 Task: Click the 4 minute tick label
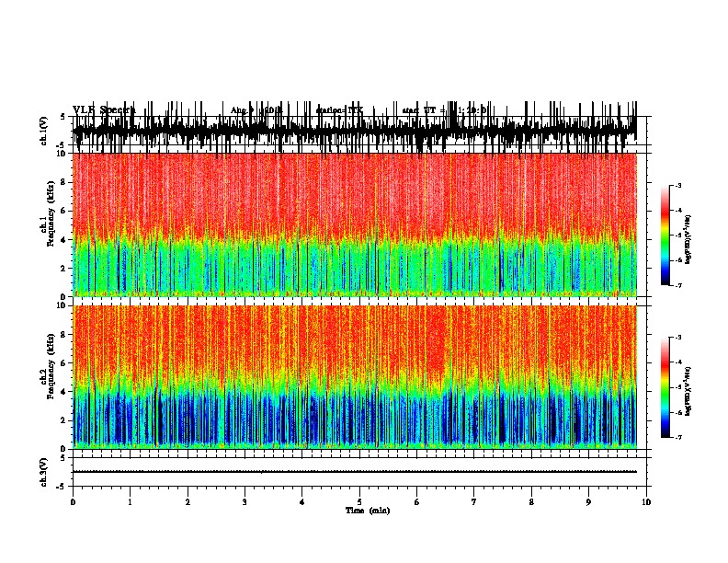[302, 502]
